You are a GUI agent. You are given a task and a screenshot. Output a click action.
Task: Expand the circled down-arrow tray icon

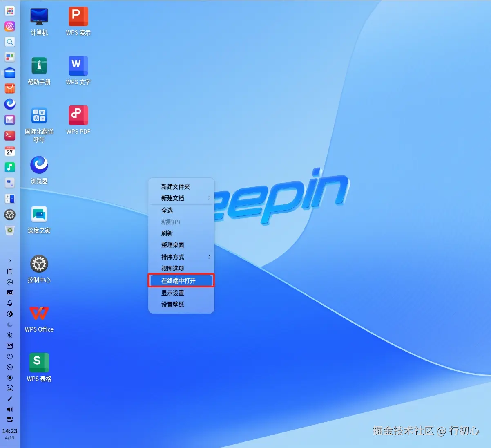[10, 367]
